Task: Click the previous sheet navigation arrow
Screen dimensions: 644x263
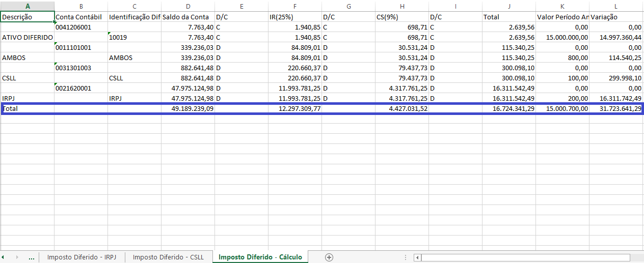Action: (3, 257)
